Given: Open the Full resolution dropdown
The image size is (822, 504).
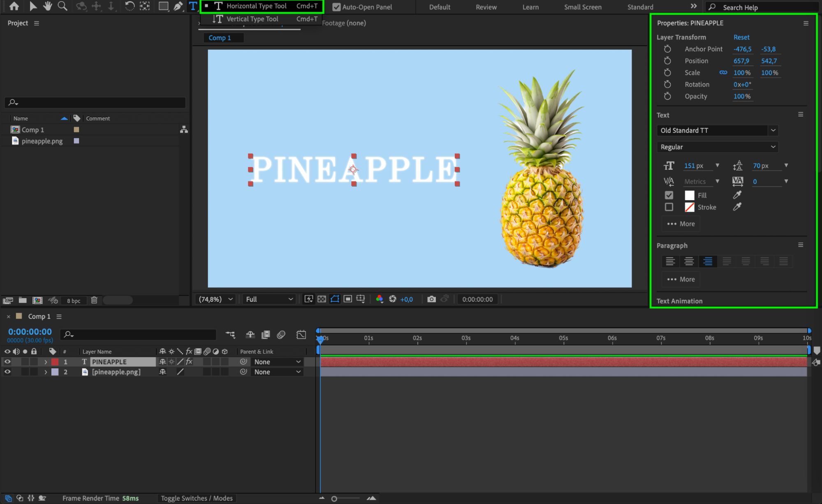Looking at the screenshot, I should pyautogui.click(x=269, y=299).
